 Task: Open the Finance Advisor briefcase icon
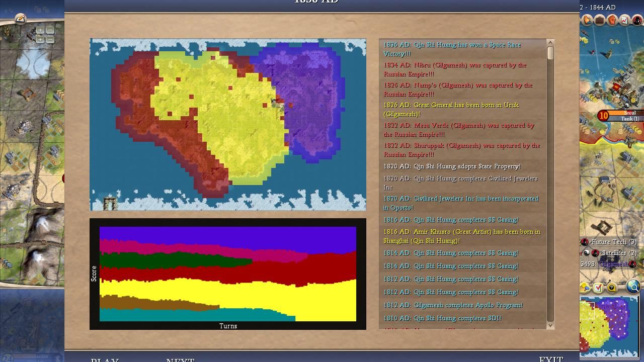pyautogui.click(x=600, y=20)
